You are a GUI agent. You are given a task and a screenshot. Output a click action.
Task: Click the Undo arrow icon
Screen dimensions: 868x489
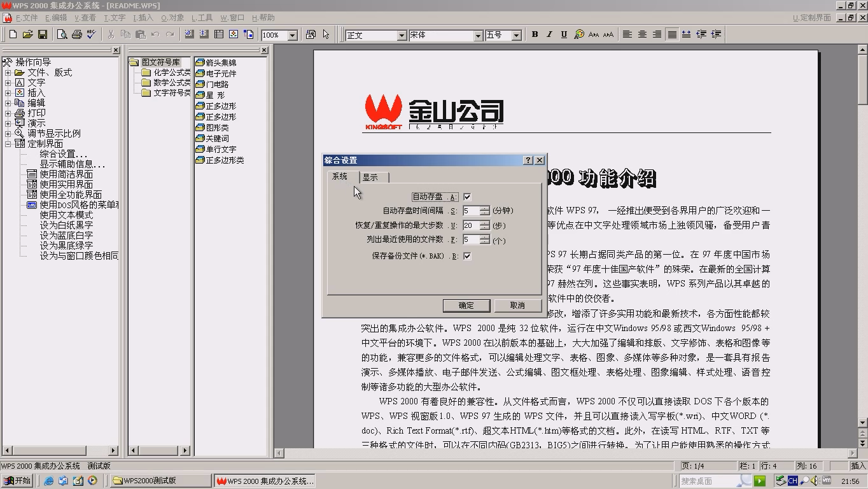click(x=155, y=34)
